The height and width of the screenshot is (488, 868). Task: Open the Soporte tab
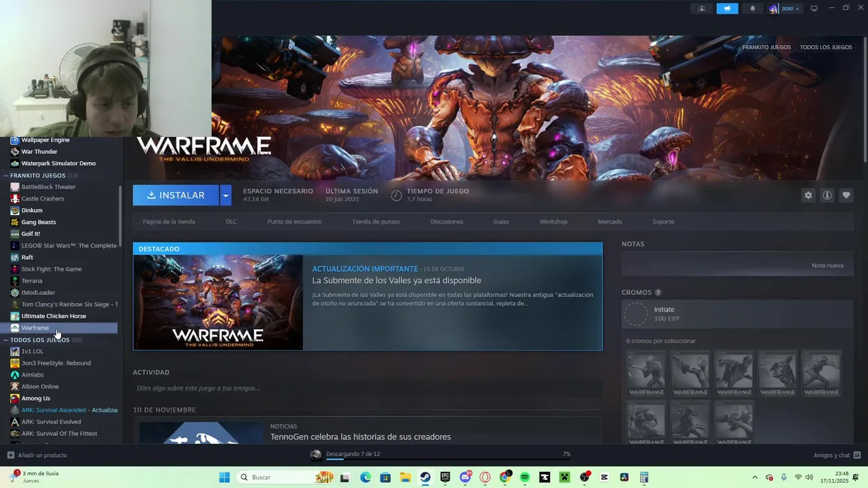[663, 222]
